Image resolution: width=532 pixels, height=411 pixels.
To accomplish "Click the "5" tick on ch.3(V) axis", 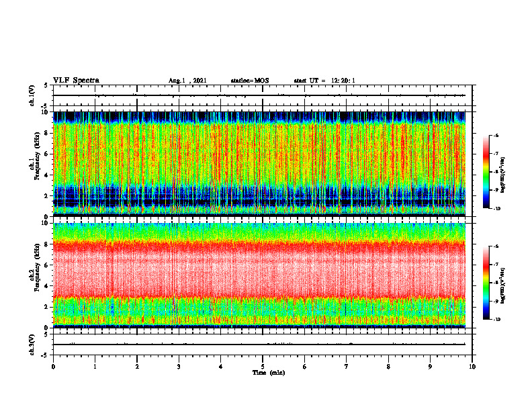I will click(46, 334).
